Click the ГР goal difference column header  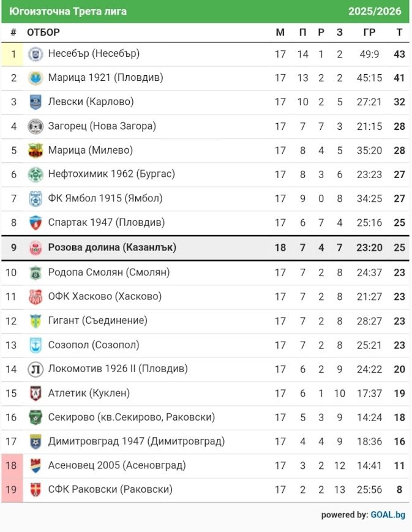(369, 32)
